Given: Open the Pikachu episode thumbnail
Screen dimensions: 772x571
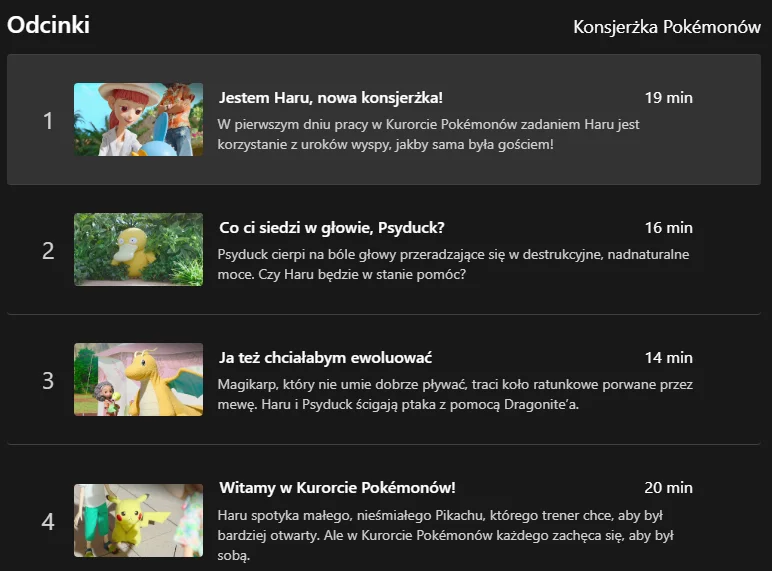Looking at the screenshot, I should (138, 520).
